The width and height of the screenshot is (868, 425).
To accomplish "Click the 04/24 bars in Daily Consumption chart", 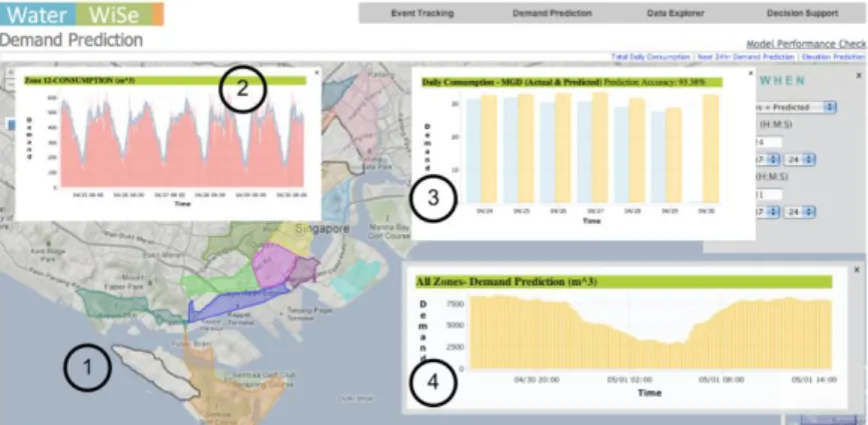I will pyautogui.click(x=481, y=149).
